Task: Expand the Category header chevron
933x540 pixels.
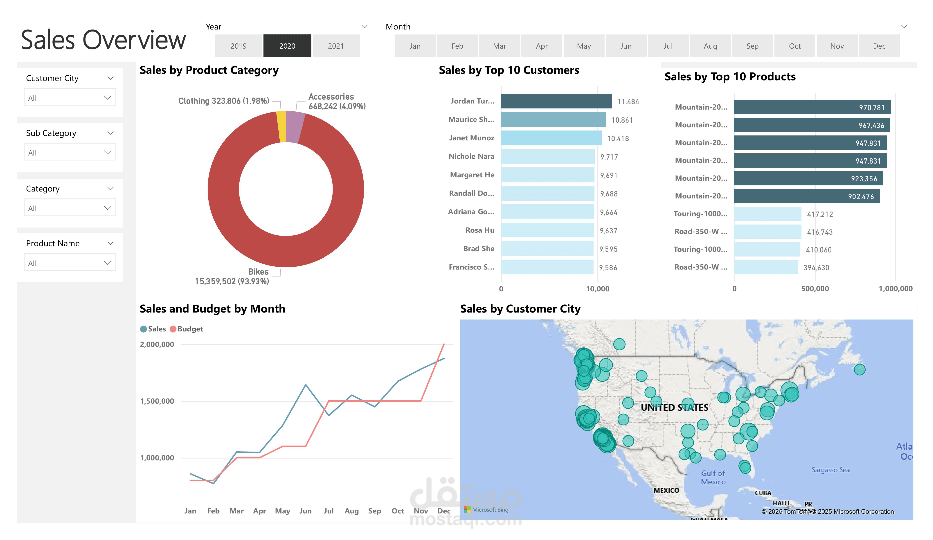Action: coord(110,189)
